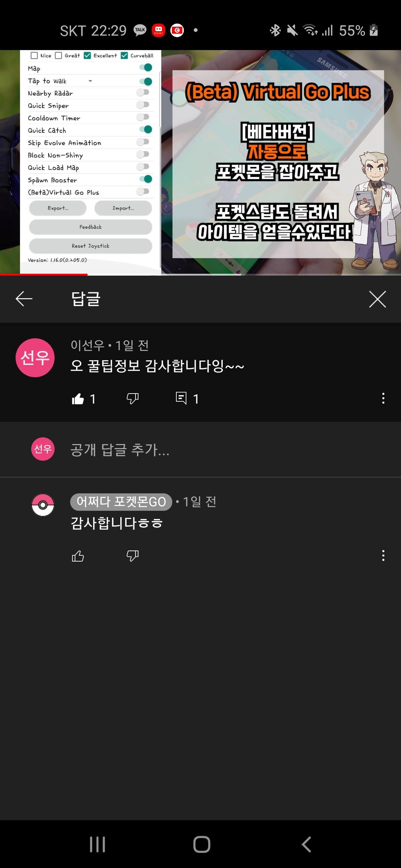This screenshot has height=868, width=401.
Task: Open more options for 이선우's comment
Action: pyautogui.click(x=383, y=398)
